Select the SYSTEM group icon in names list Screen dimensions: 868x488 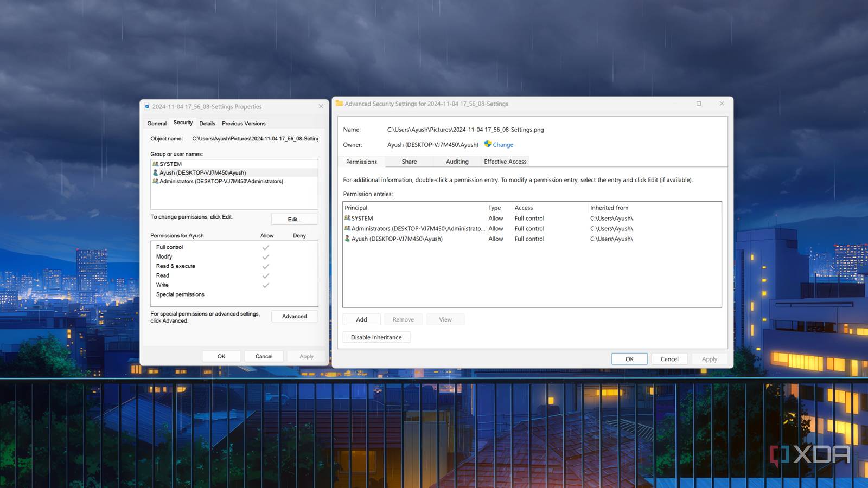click(156, 164)
